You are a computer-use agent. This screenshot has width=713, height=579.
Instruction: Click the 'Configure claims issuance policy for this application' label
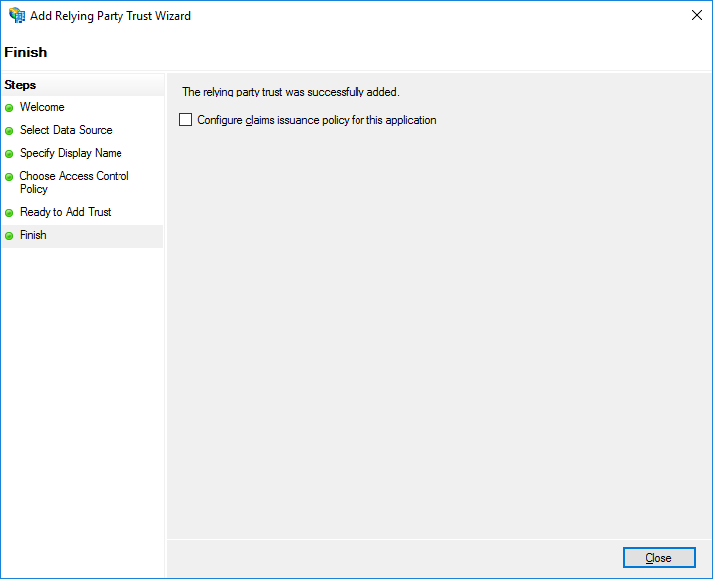click(x=316, y=120)
